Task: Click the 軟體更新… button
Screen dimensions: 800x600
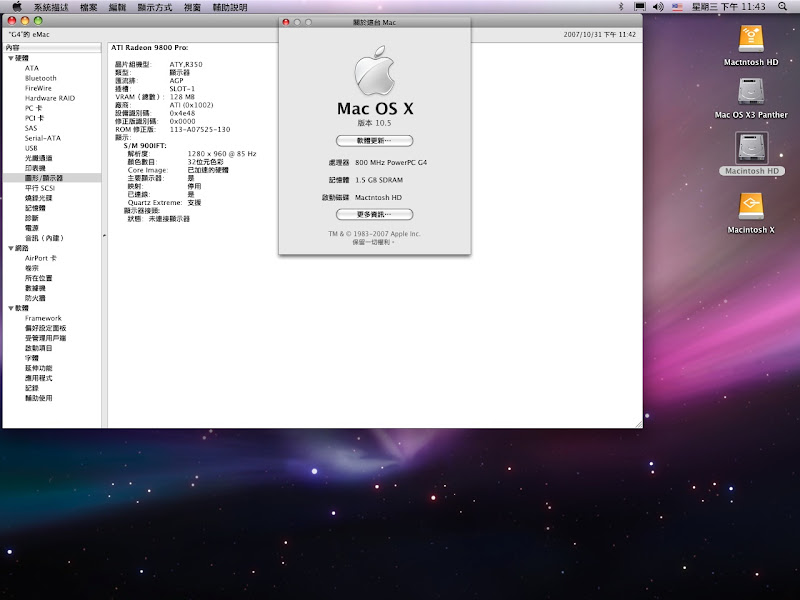Action: tap(374, 141)
